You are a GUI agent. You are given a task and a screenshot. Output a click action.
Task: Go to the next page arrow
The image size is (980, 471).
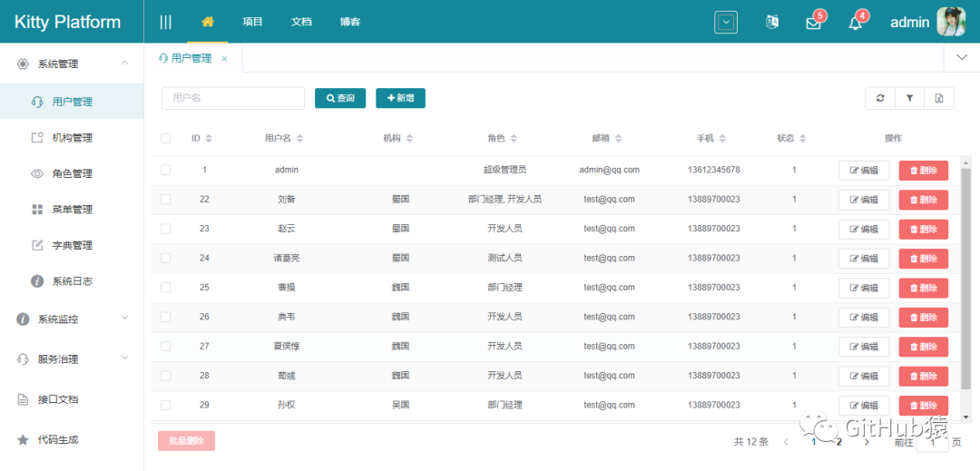tap(867, 442)
